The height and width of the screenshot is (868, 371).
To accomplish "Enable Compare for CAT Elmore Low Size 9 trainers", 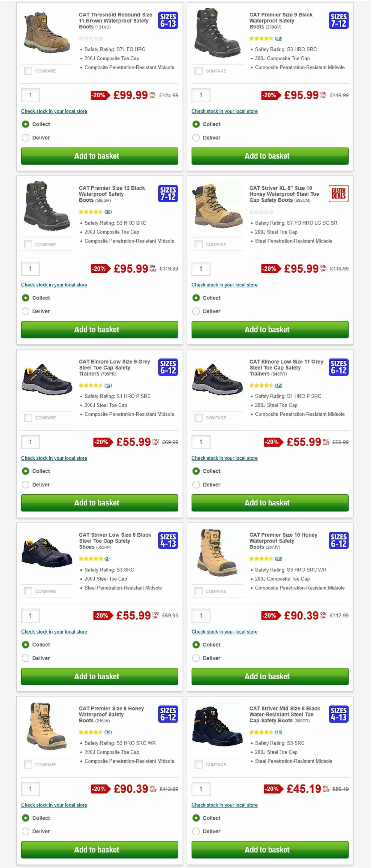I will point(27,418).
